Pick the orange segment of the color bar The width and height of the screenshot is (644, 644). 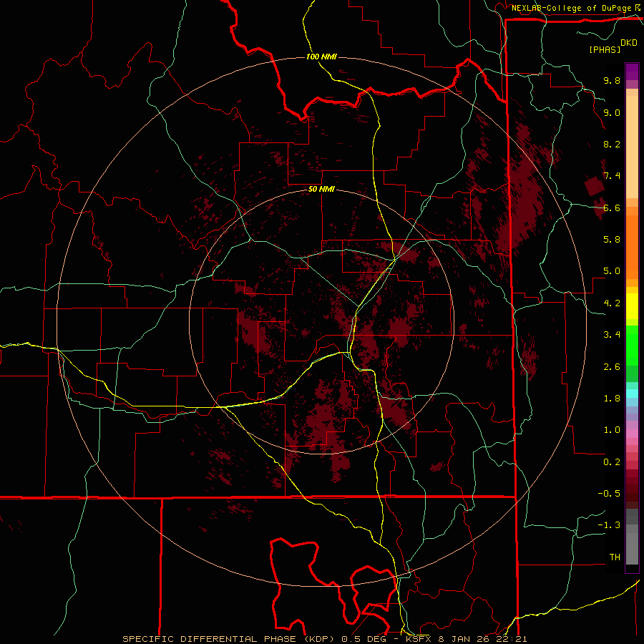click(632, 243)
